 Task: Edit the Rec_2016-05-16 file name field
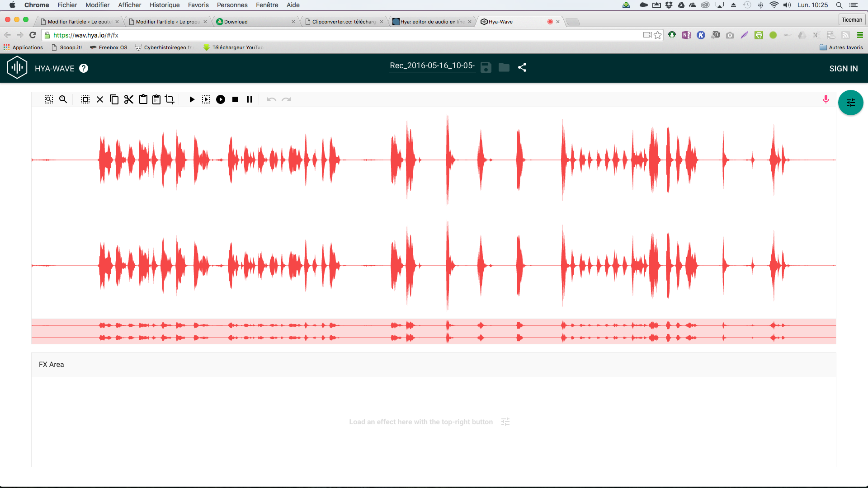pos(433,66)
